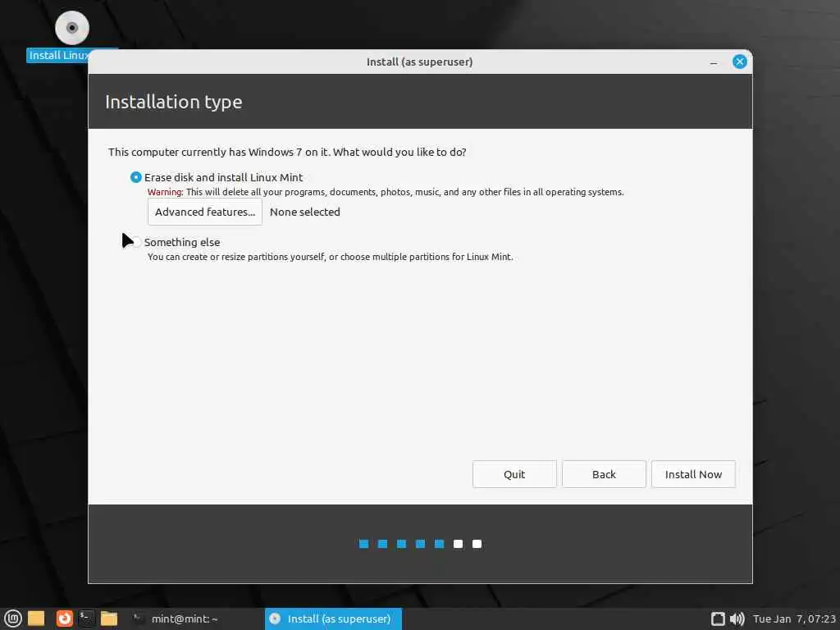The image size is (840, 630).
Task: Open calendar from clock Tue Jan 7, 07:23
Action: tap(794, 619)
